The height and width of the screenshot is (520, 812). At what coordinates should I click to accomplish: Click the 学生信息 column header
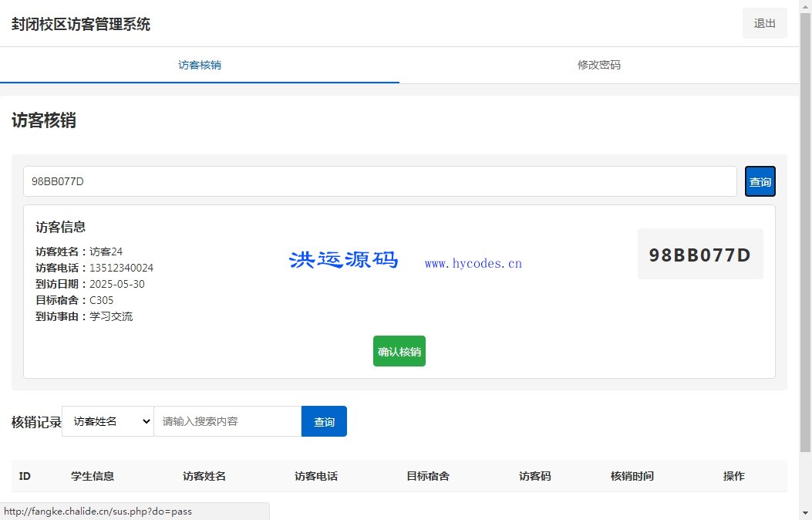point(93,476)
